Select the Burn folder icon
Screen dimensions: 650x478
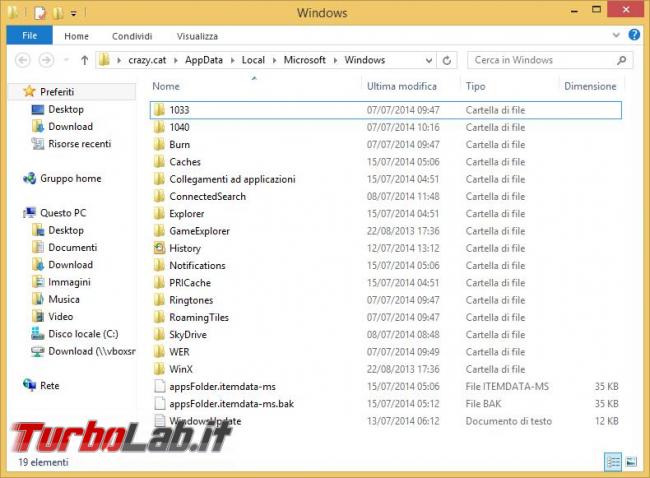pos(159,144)
